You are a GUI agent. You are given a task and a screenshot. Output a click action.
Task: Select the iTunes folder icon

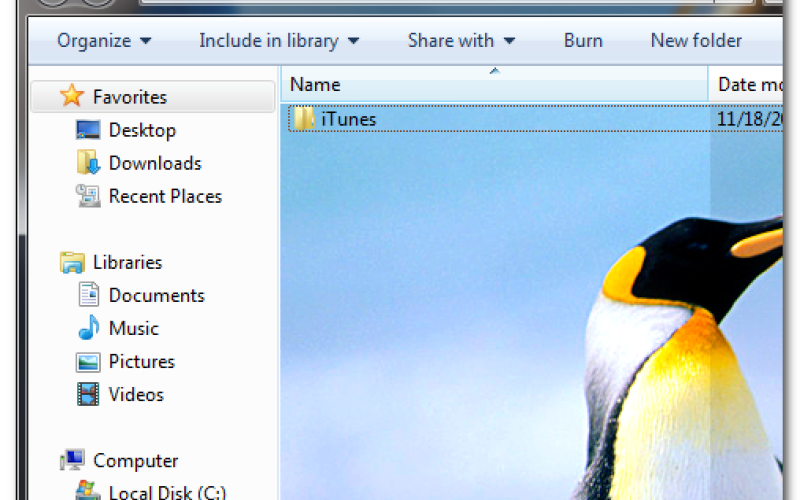point(304,119)
